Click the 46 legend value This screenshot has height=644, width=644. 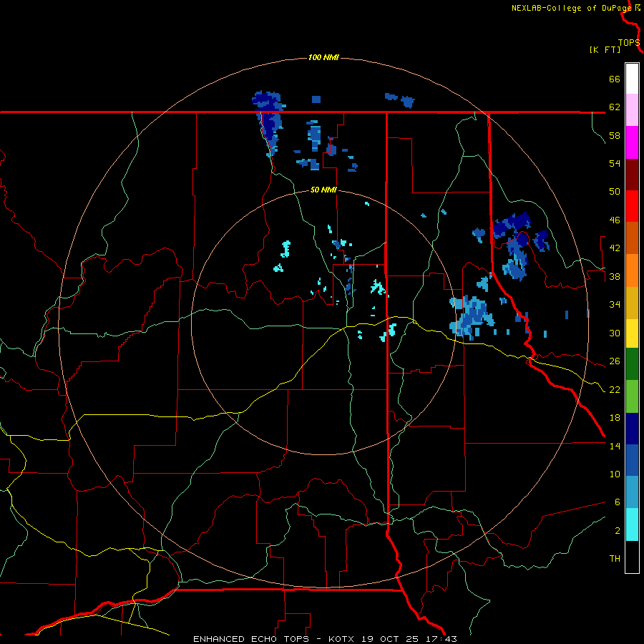tap(615, 220)
